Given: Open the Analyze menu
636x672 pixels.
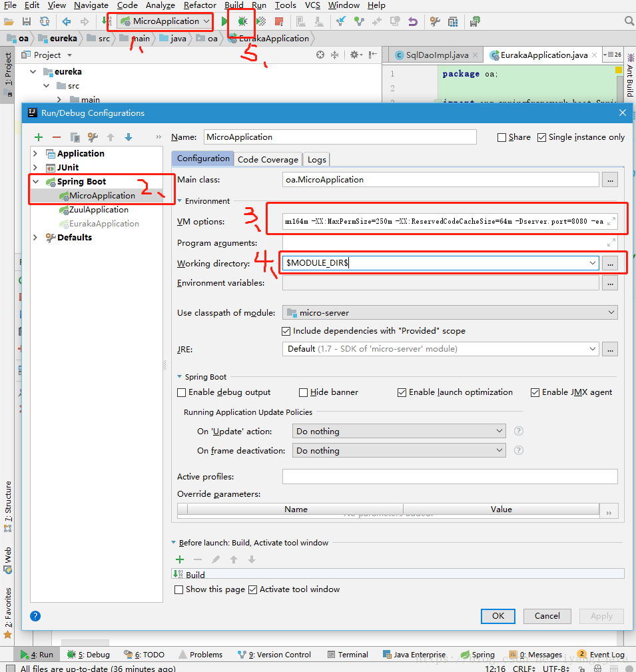Looking at the screenshot, I should pyautogui.click(x=160, y=5).
